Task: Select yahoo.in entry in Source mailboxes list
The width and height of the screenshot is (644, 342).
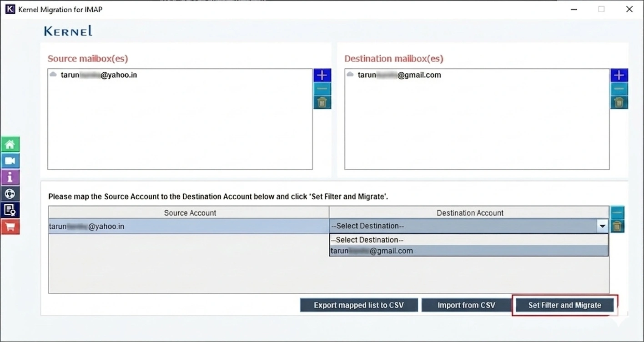Action: [x=99, y=75]
